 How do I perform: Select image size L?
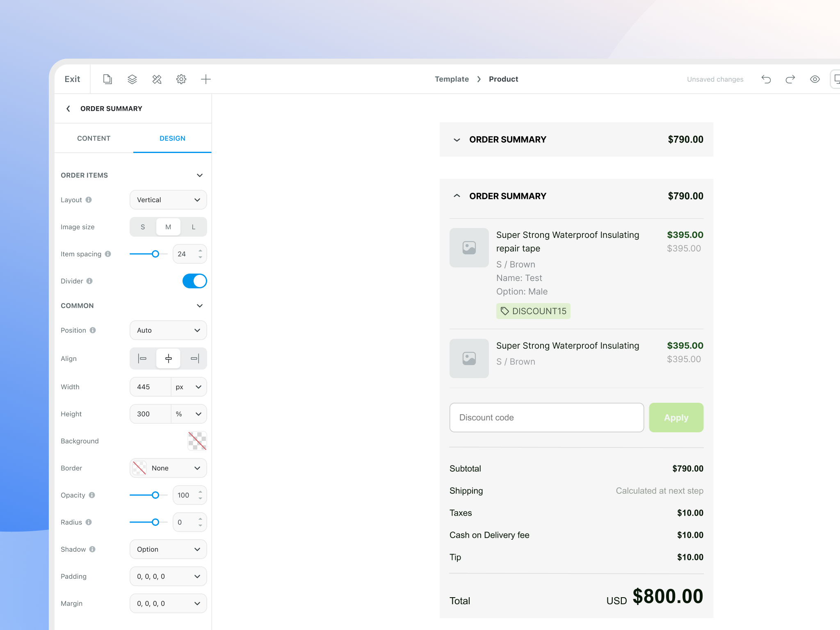(194, 227)
